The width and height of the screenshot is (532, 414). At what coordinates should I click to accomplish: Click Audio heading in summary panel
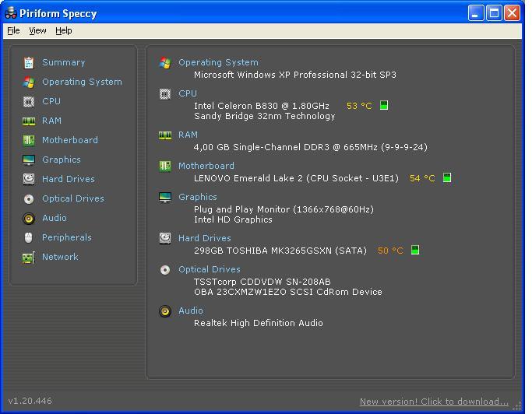[191, 310]
